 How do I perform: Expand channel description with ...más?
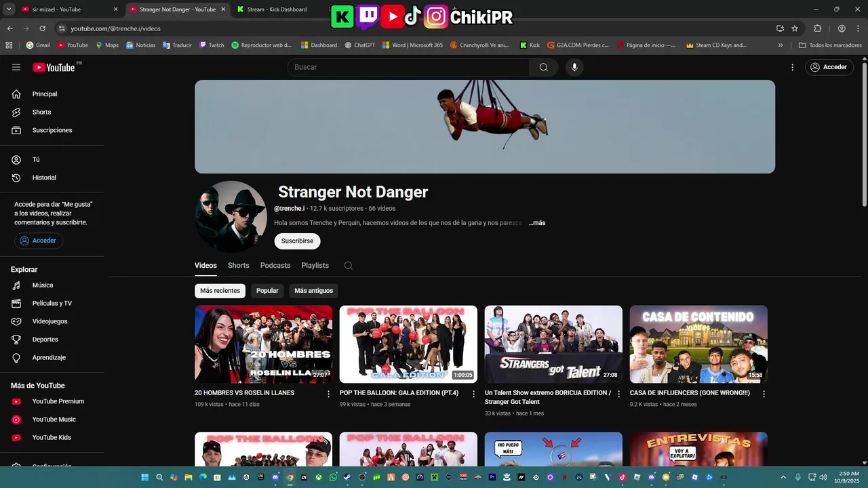(537, 223)
